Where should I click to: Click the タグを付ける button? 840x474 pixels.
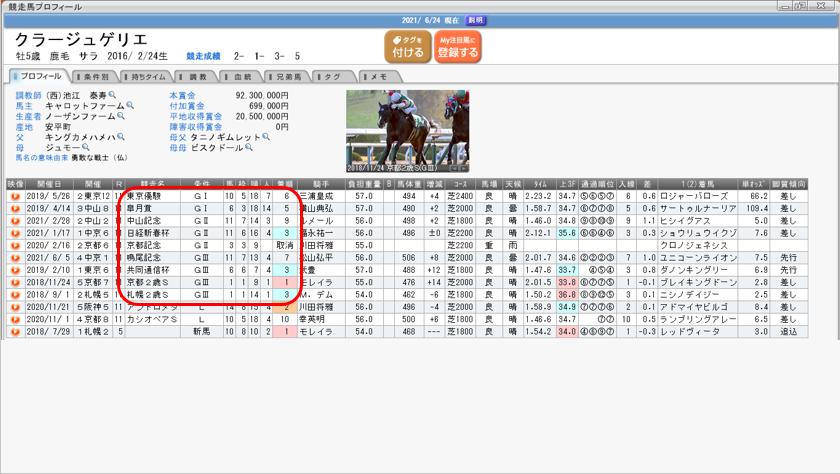pyautogui.click(x=407, y=47)
